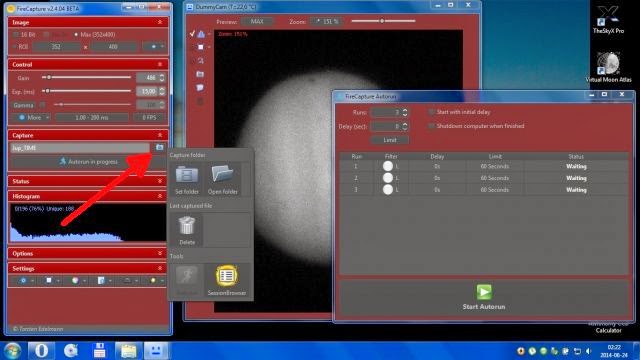Enable the 16 Bit checkbox
This screenshot has width=640, height=360.
pyautogui.click(x=16, y=35)
